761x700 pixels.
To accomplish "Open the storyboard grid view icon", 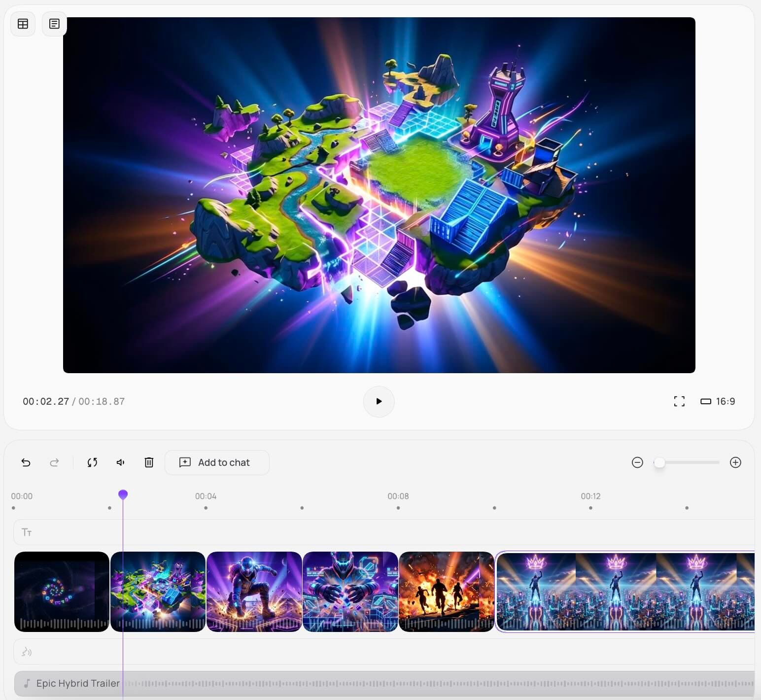I will [x=23, y=24].
